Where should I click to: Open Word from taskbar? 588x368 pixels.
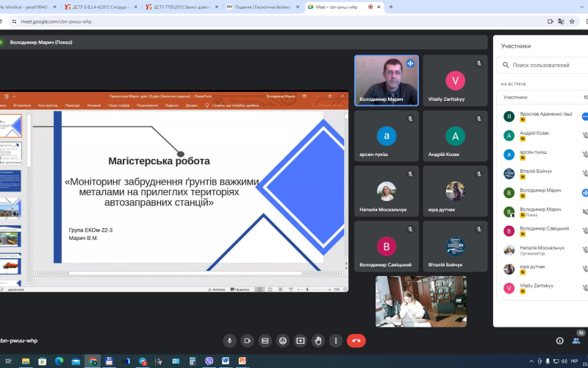click(x=226, y=361)
